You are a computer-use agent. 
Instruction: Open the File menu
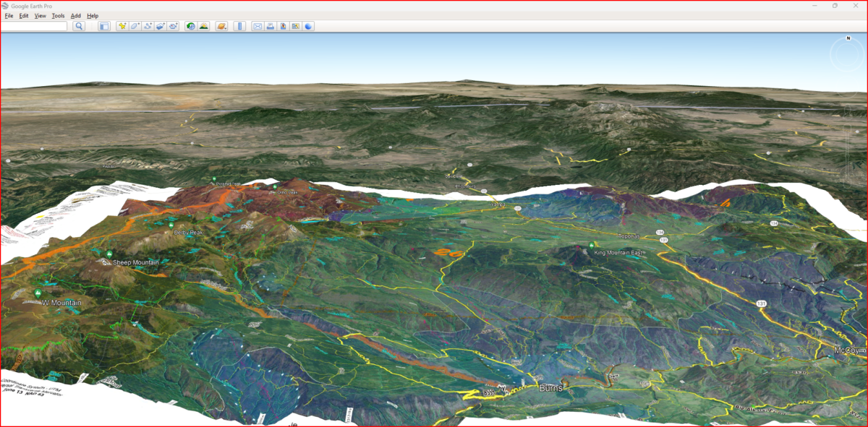click(9, 15)
